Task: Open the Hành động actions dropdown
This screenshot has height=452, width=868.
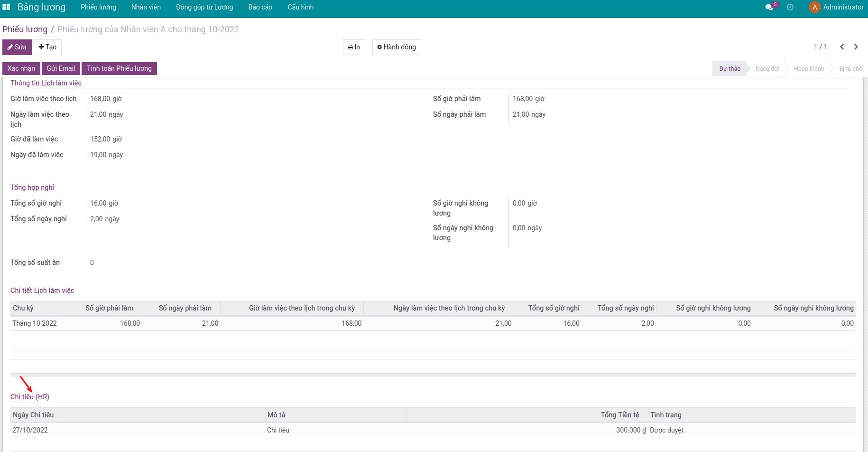Action: point(397,47)
